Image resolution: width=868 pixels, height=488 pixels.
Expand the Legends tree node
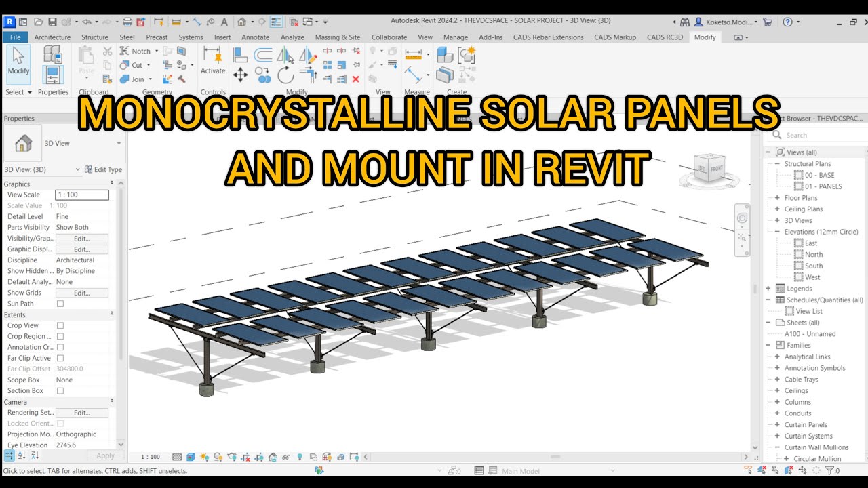point(768,289)
